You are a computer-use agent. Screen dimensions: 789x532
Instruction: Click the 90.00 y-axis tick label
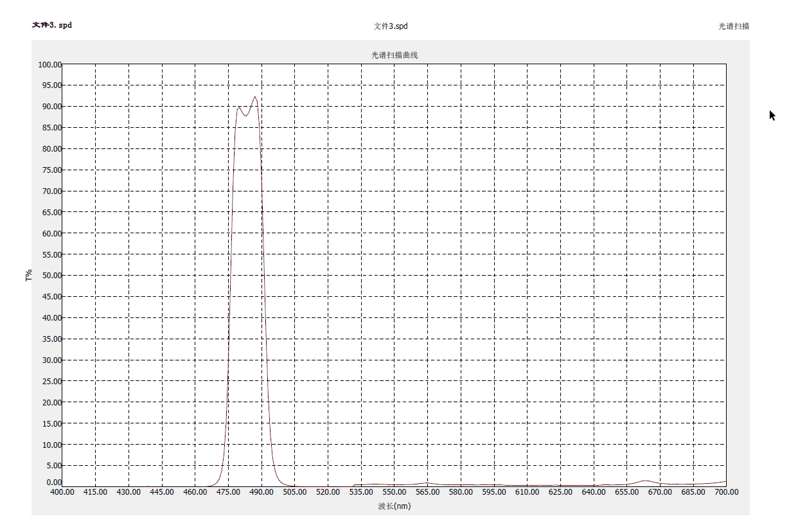pos(51,107)
